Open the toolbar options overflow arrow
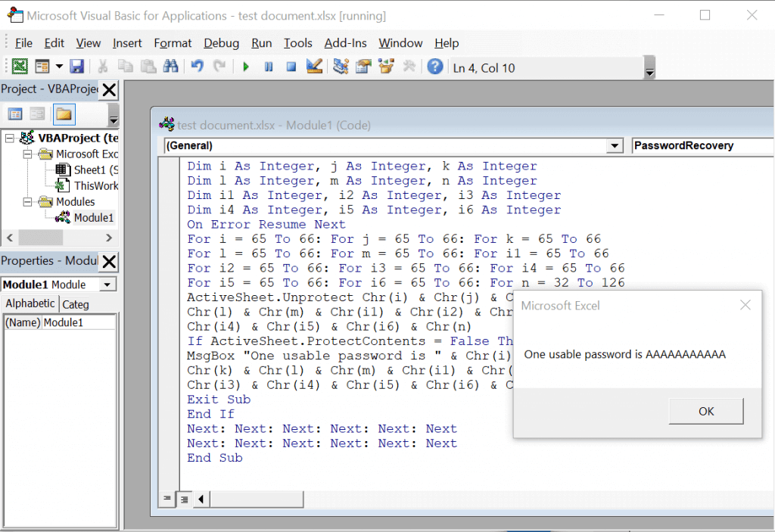 tap(650, 68)
